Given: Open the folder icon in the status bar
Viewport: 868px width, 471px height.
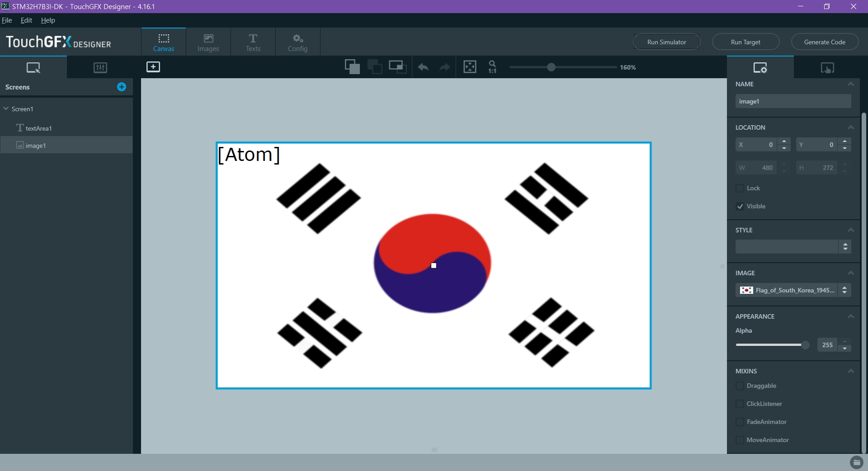Looking at the screenshot, I should (x=856, y=462).
